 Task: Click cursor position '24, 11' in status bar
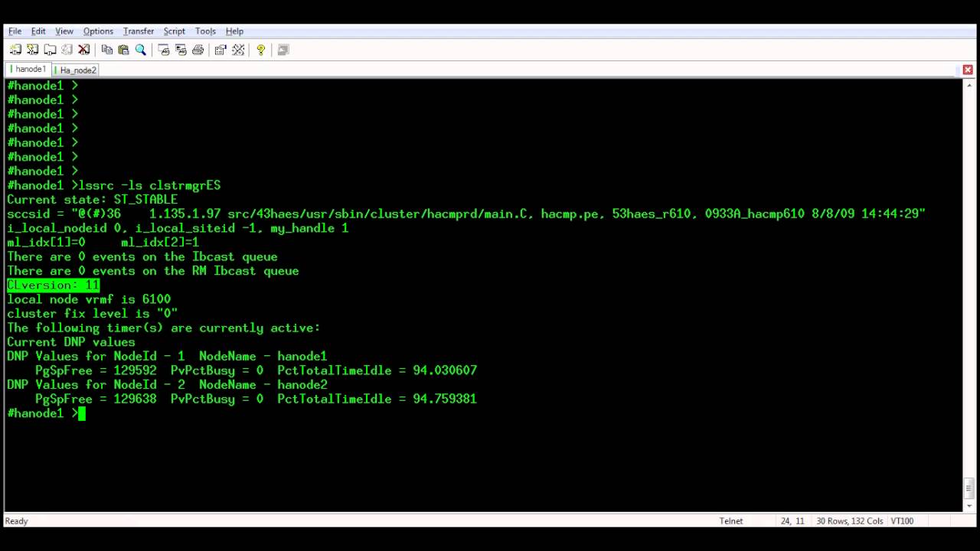(792, 521)
